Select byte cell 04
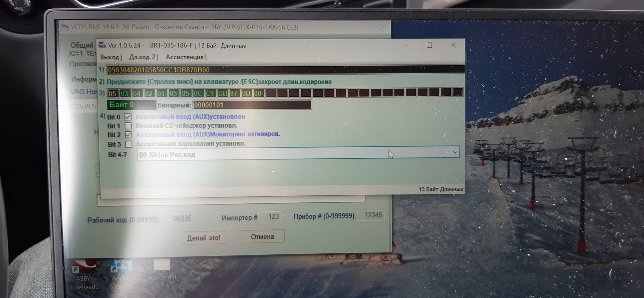Image resolution: width=644 pixels, height=298 pixels. coord(137,93)
